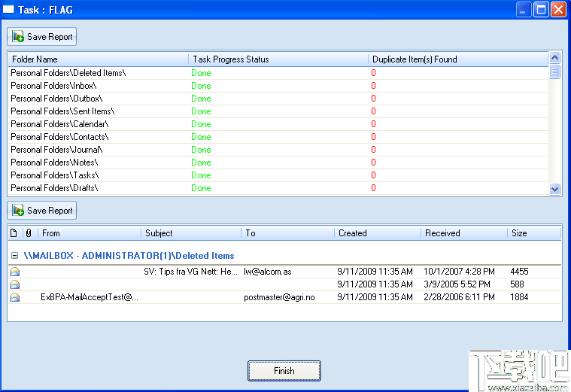
Task: Select the Personal Folders\Calendar\ row
Action: (278, 124)
